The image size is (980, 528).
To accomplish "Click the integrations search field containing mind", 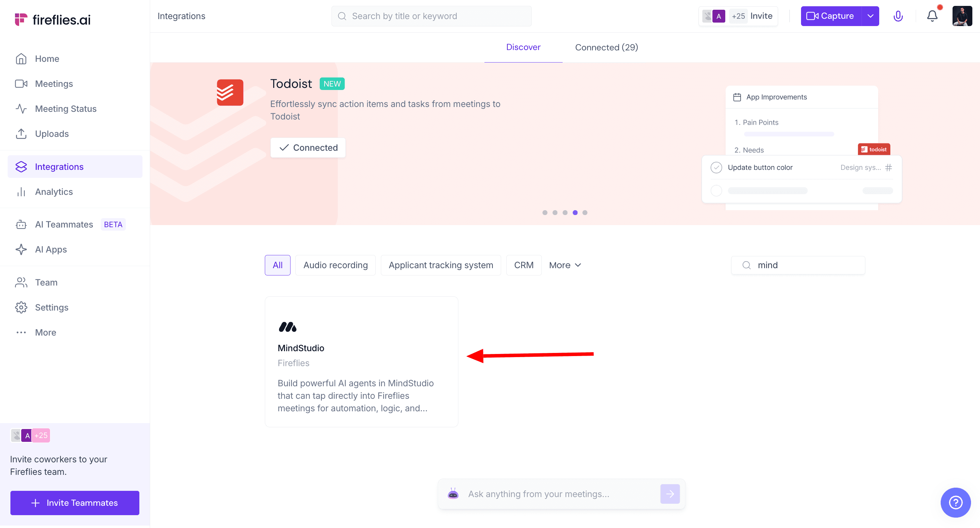I will point(798,265).
